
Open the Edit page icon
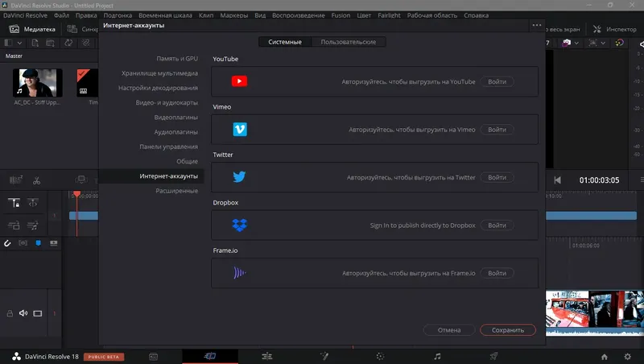[267, 356]
